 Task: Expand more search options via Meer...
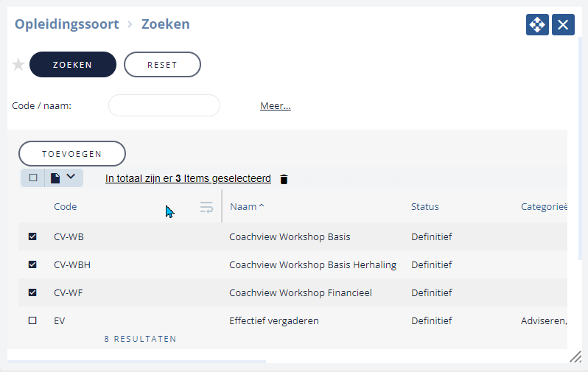pos(276,106)
